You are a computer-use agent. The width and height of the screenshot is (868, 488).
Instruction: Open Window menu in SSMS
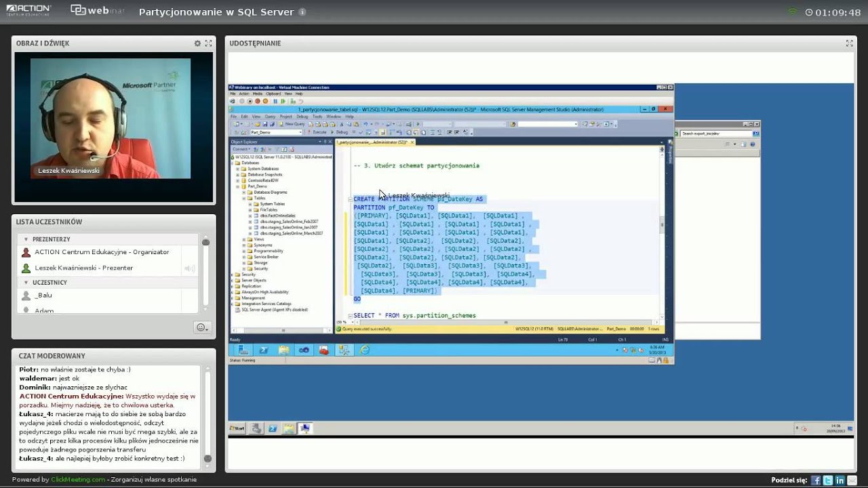tap(334, 117)
